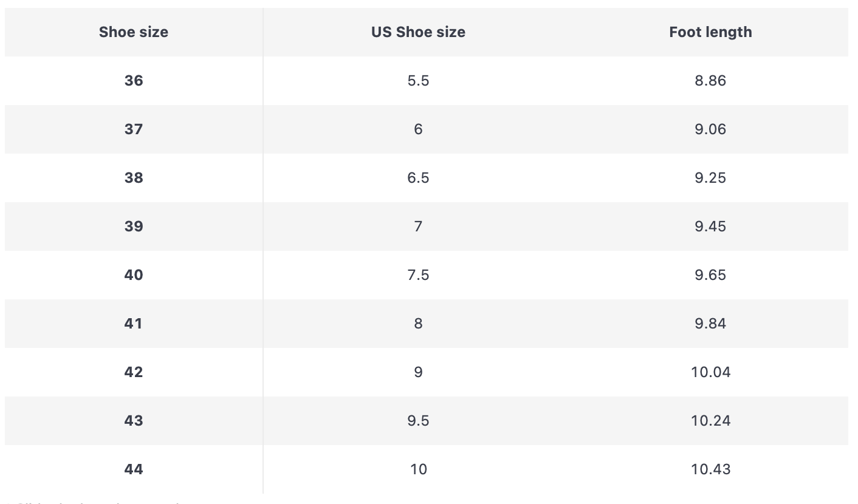Click the "US Shoe size" column header
The width and height of the screenshot is (858, 504).
click(418, 32)
